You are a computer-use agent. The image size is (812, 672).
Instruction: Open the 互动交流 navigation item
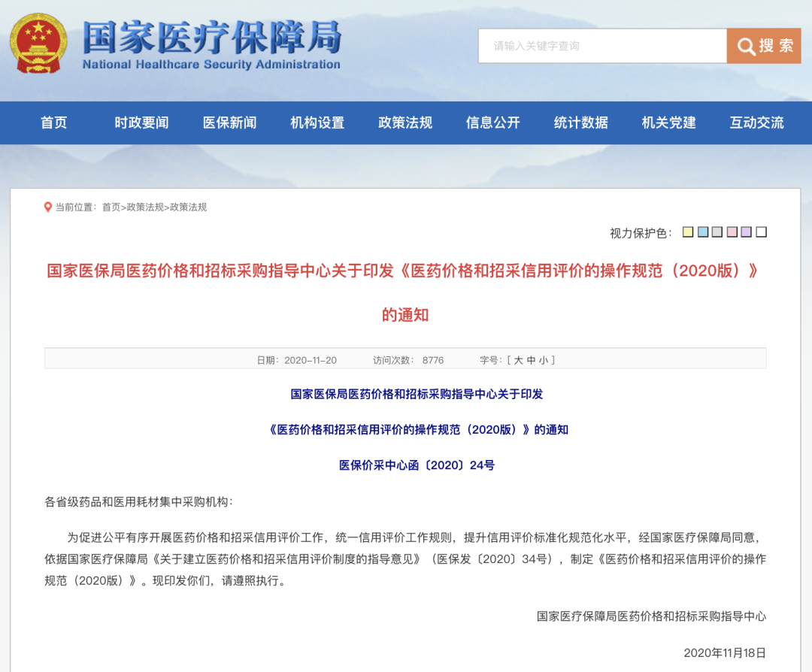pos(756,123)
